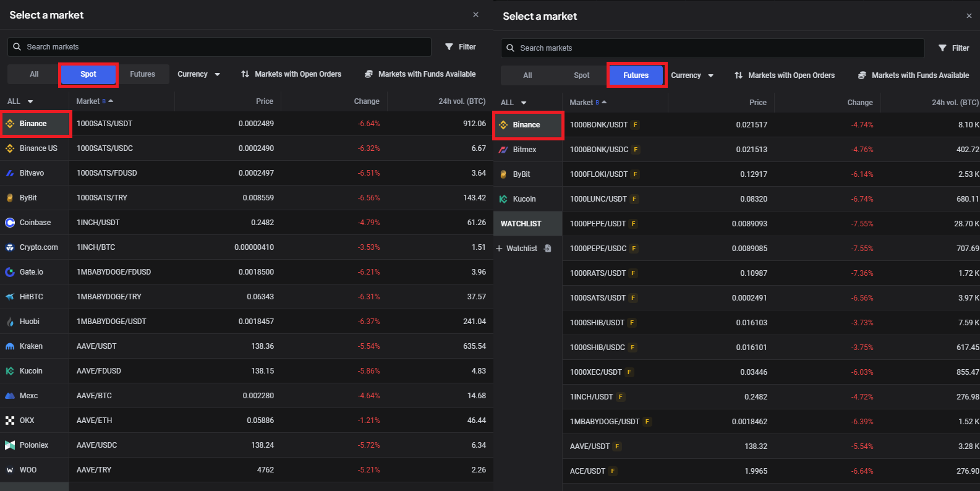Viewport: 980px width, 491px height.
Task: Switch to Futures tab in right panel
Action: pyautogui.click(x=636, y=75)
